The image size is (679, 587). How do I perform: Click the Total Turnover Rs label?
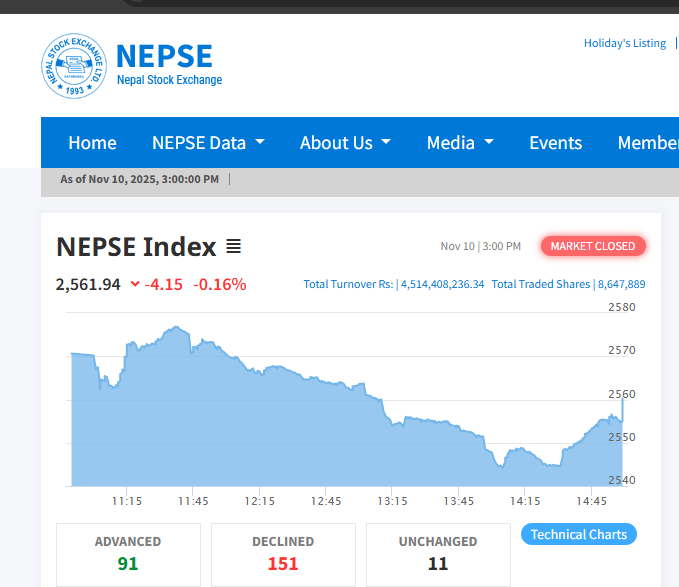348,284
